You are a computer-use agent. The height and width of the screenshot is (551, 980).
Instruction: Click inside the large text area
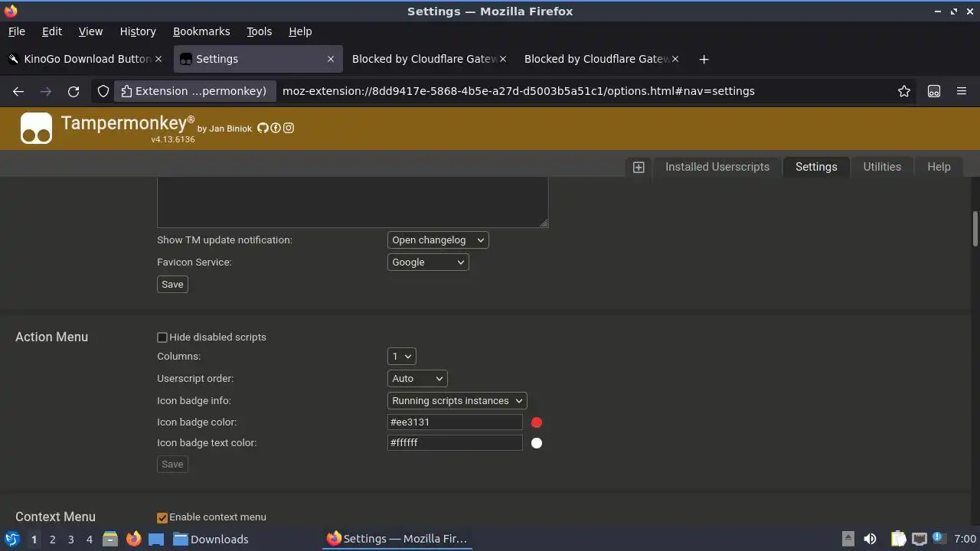click(353, 202)
